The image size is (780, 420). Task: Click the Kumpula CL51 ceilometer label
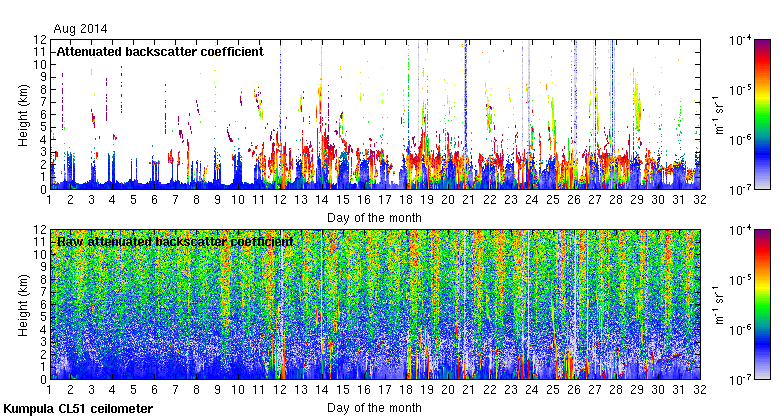coord(78,409)
